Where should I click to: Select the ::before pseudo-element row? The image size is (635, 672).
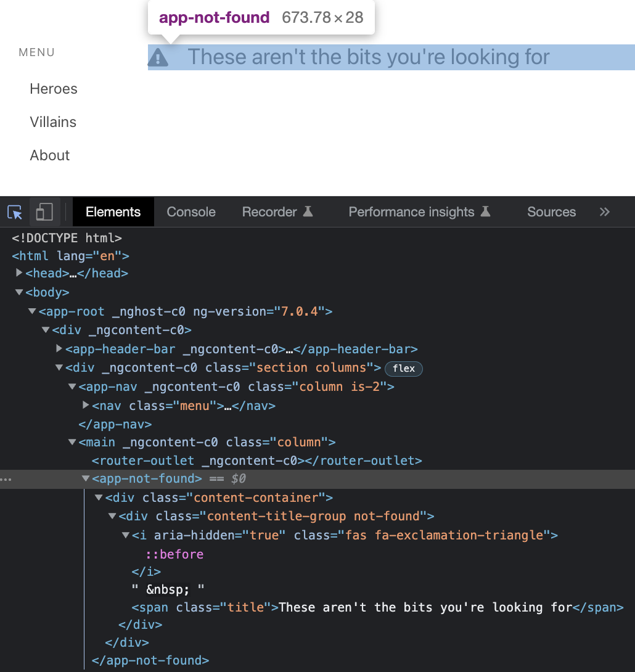pos(174,554)
